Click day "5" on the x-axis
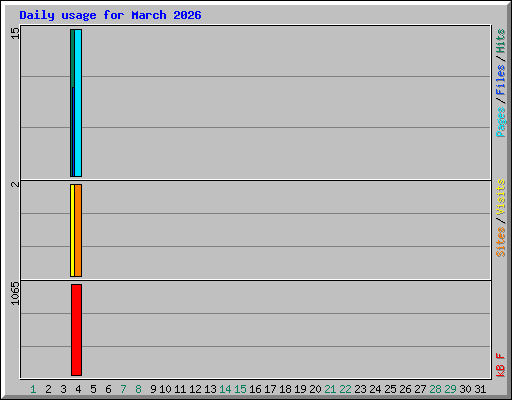 (93, 389)
